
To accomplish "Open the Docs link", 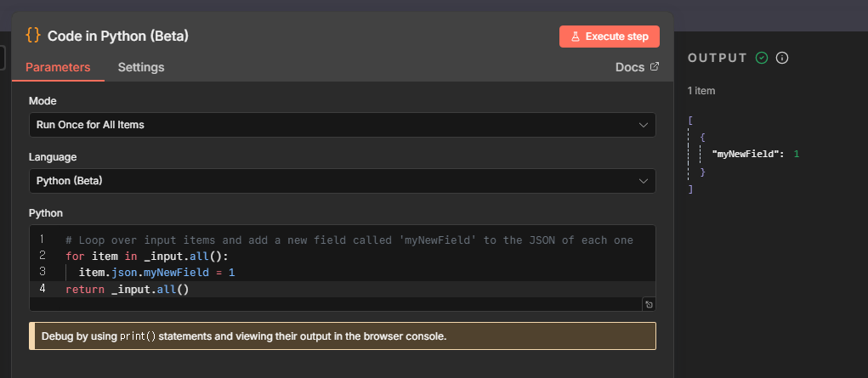I will (x=630, y=67).
